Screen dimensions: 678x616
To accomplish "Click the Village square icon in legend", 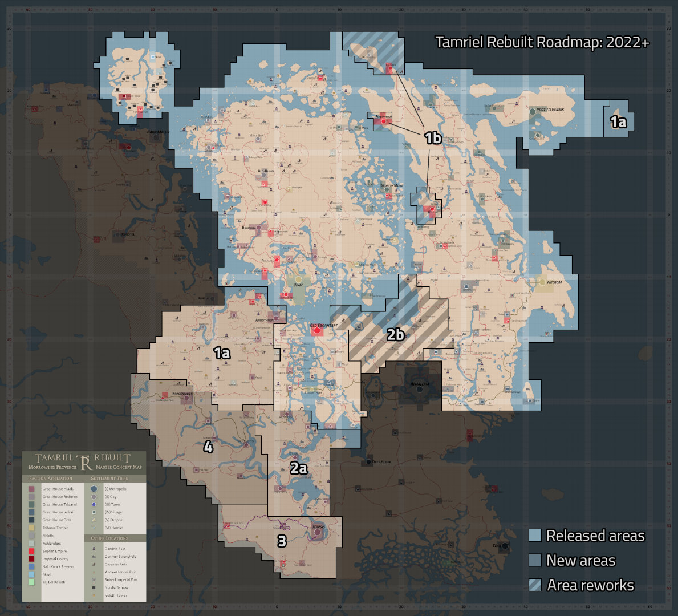I will coord(94,512).
